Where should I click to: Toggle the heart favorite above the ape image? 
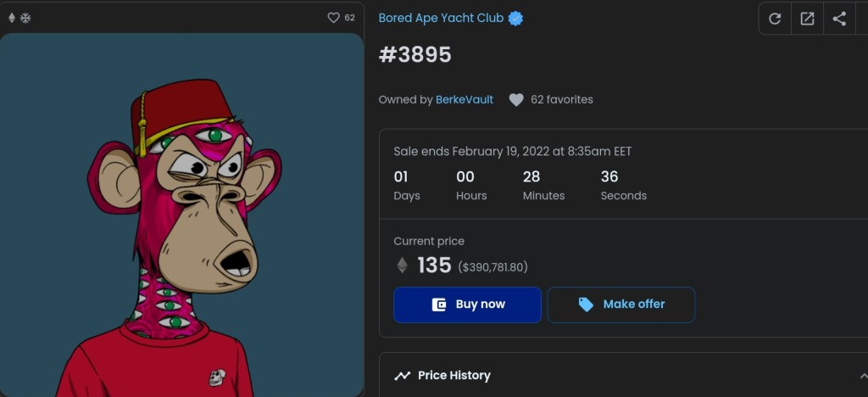coord(333,17)
